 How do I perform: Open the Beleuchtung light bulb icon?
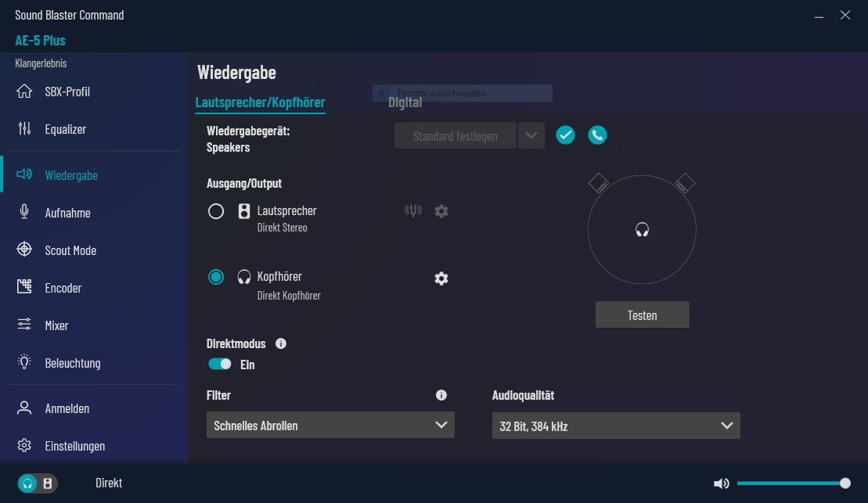[24, 362]
